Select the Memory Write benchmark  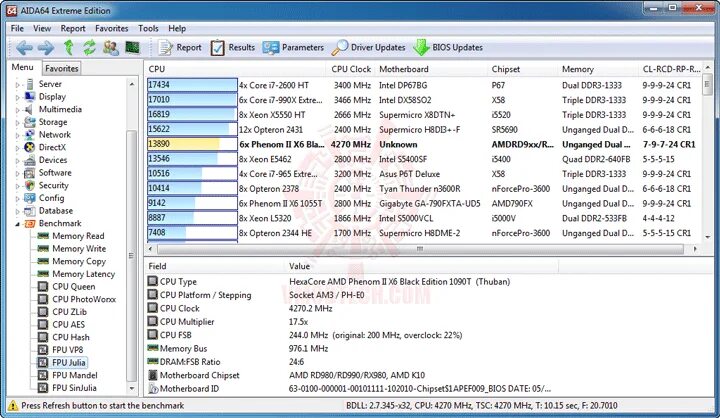point(79,249)
